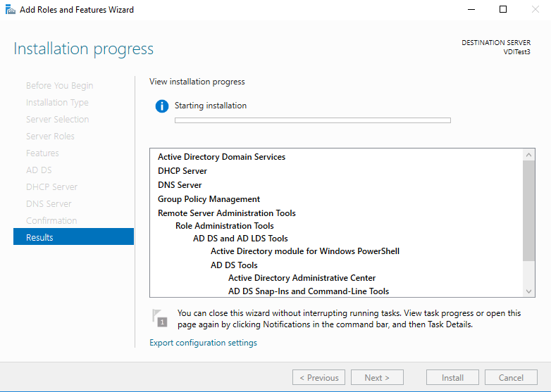Maximize the wizard window
This screenshot has width=551, height=392.
point(502,10)
